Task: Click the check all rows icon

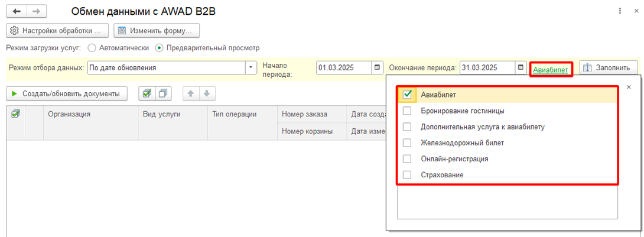Action: tap(147, 93)
